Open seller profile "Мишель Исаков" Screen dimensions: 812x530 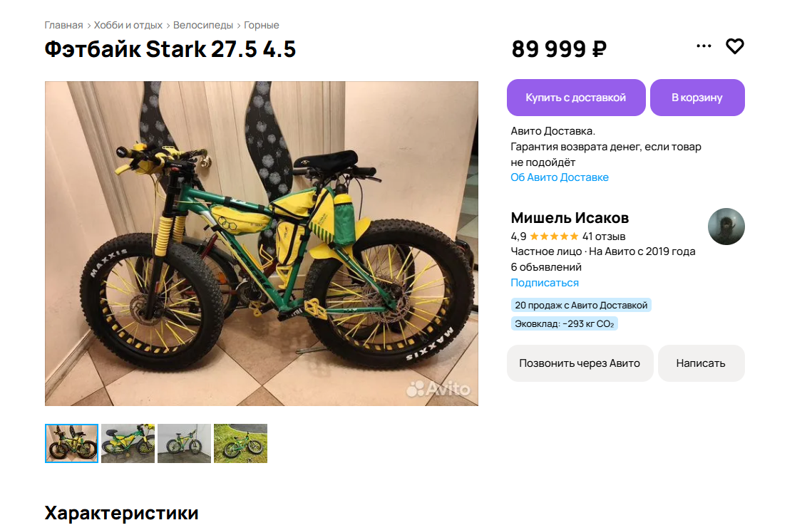click(x=570, y=218)
